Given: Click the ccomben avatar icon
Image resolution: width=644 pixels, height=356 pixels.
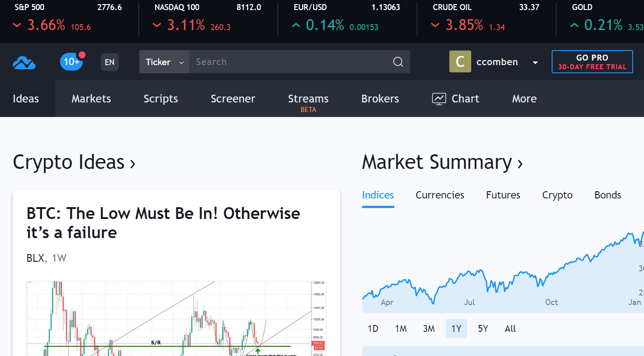Looking at the screenshot, I should (460, 61).
